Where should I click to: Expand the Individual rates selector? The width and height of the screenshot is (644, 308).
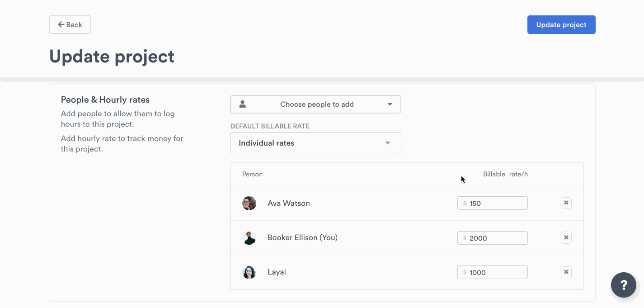tap(315, 142)
